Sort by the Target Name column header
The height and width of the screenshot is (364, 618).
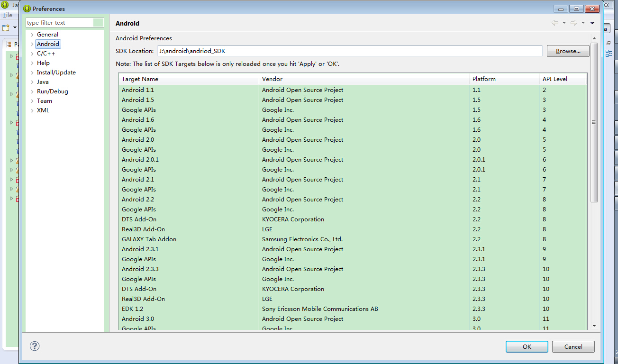tap(189, 79)
